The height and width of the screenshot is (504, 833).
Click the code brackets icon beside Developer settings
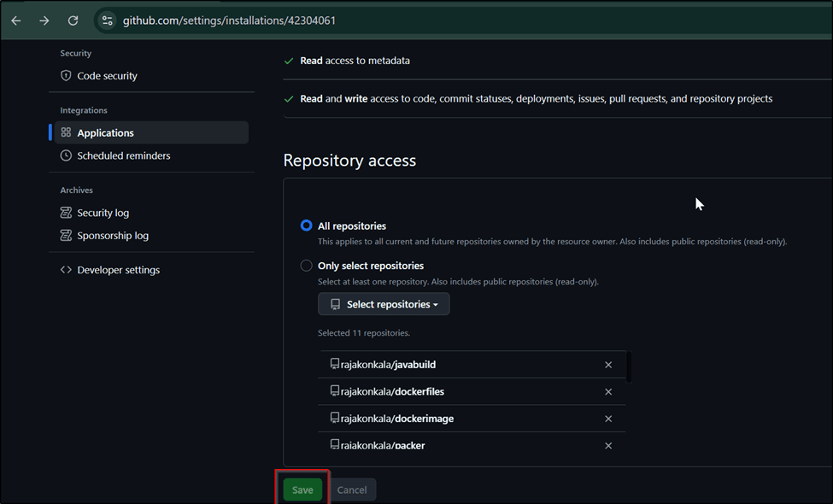[x=66, y=269]
